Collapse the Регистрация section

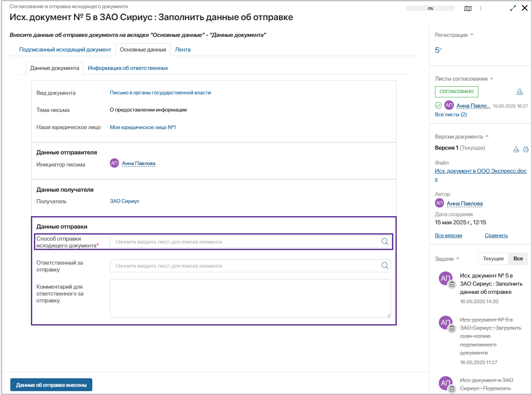tap(472, 35)
